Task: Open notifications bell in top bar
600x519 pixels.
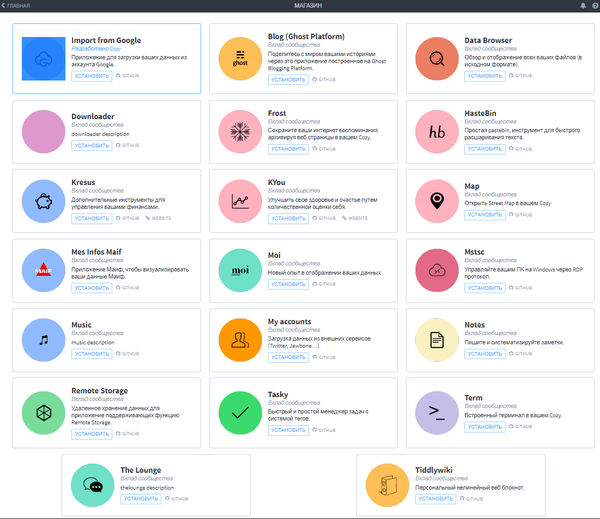Action: (583, 5)
